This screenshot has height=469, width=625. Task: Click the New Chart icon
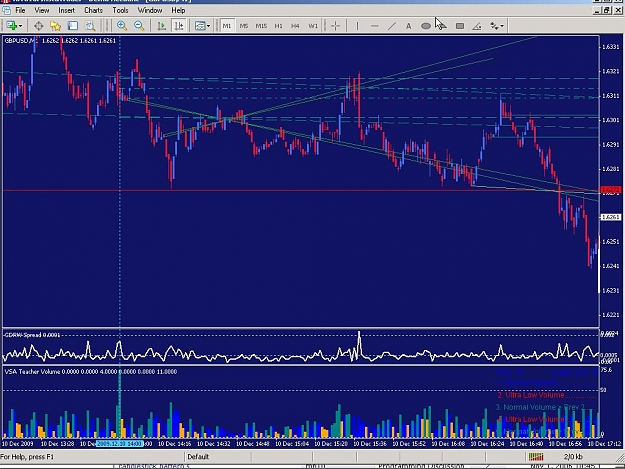click(x=11, y=26)
